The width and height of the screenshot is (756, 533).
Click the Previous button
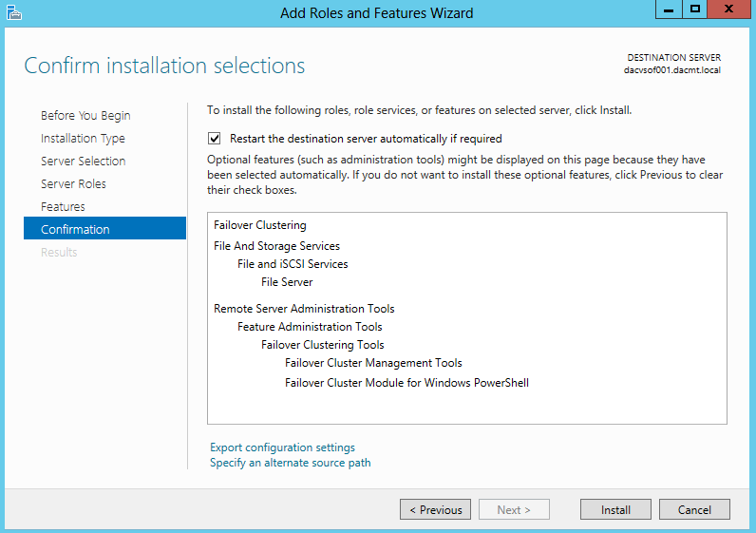click(435, 509)
